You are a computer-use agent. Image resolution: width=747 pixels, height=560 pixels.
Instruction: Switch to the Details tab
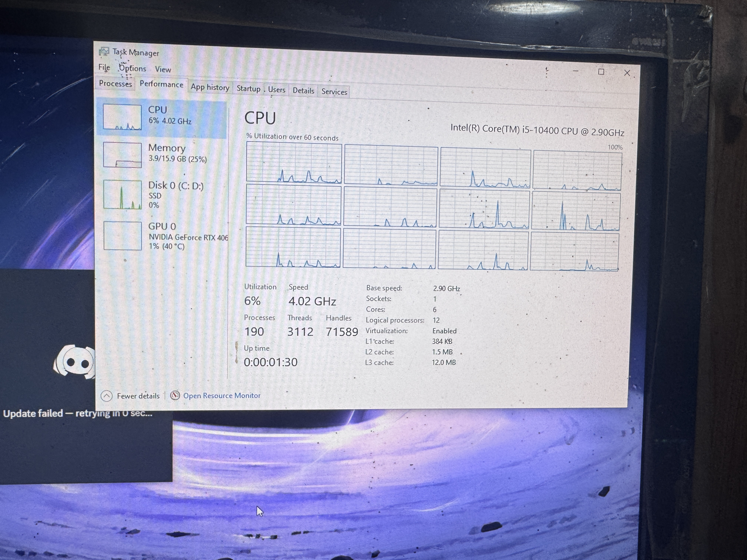click(303, 91)
